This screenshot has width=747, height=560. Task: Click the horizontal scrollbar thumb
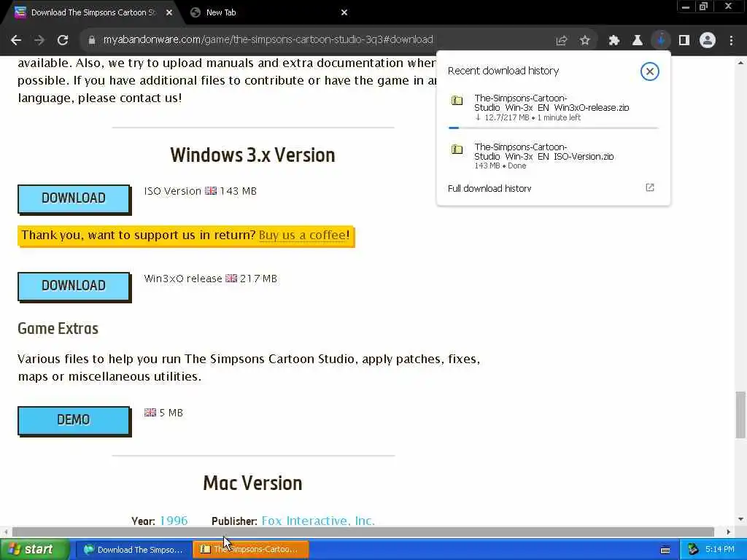363,532
